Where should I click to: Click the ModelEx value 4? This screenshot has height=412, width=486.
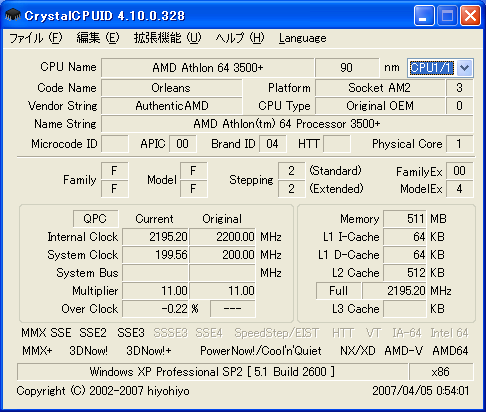point(459,189)
